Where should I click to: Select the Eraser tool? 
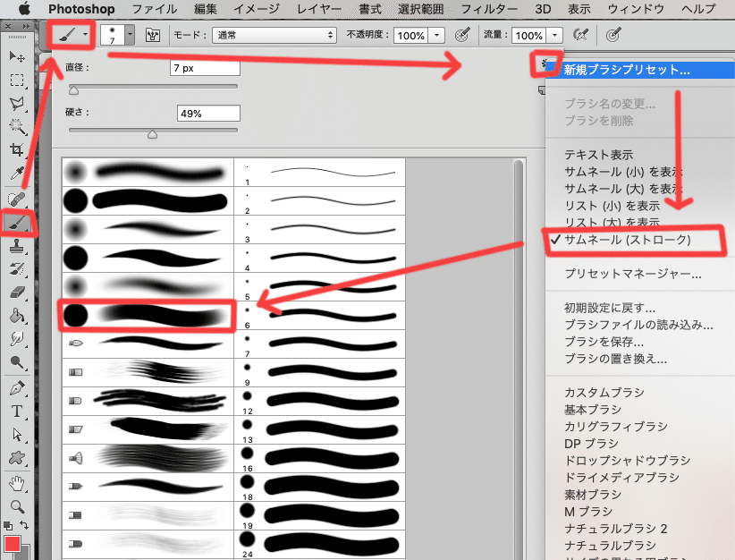(17, 293)
